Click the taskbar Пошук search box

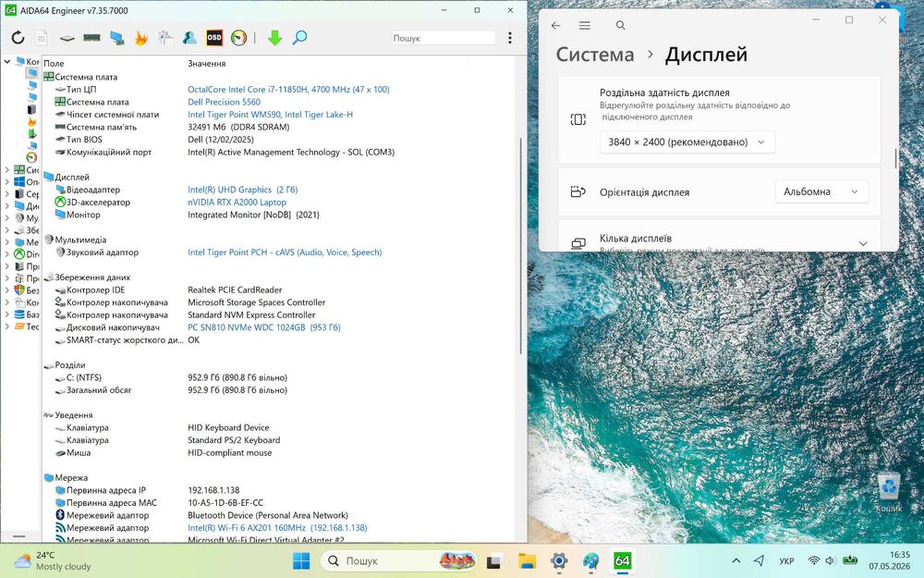click(399, 561)
